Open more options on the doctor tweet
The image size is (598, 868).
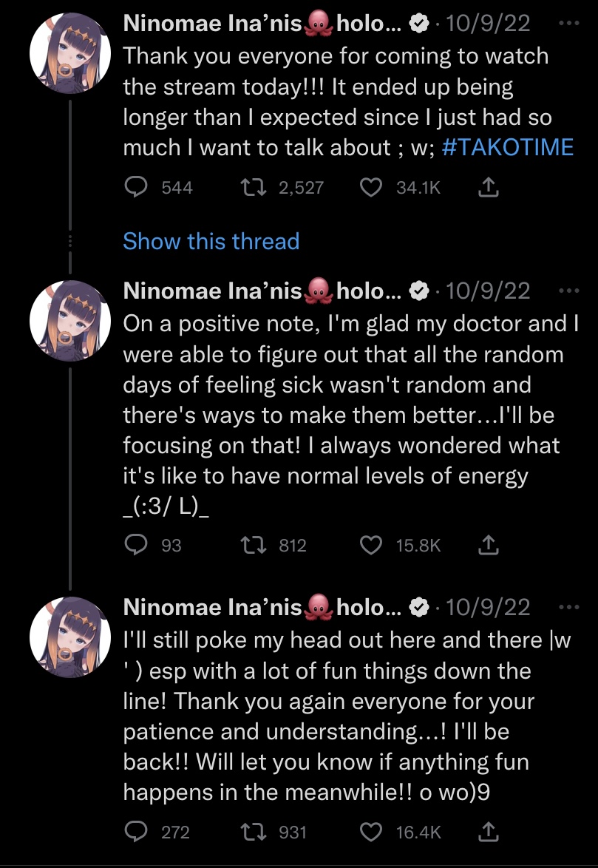(567, 291)
